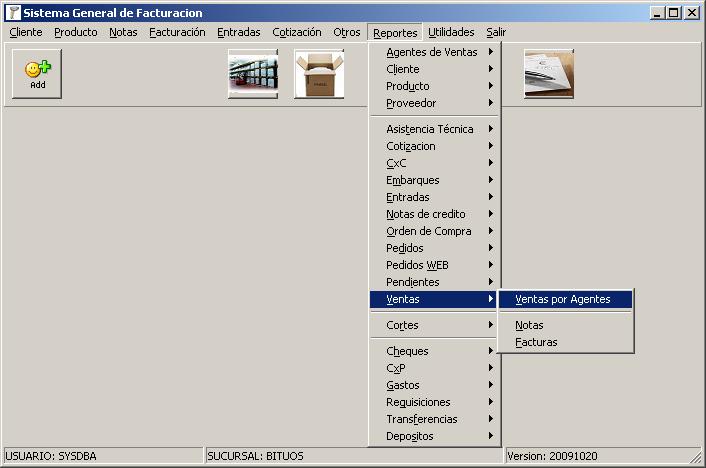Screen dimensions: 706x468
Task: Close the Sistema General de Facturacion window
Action: click(x=692, y=13)
